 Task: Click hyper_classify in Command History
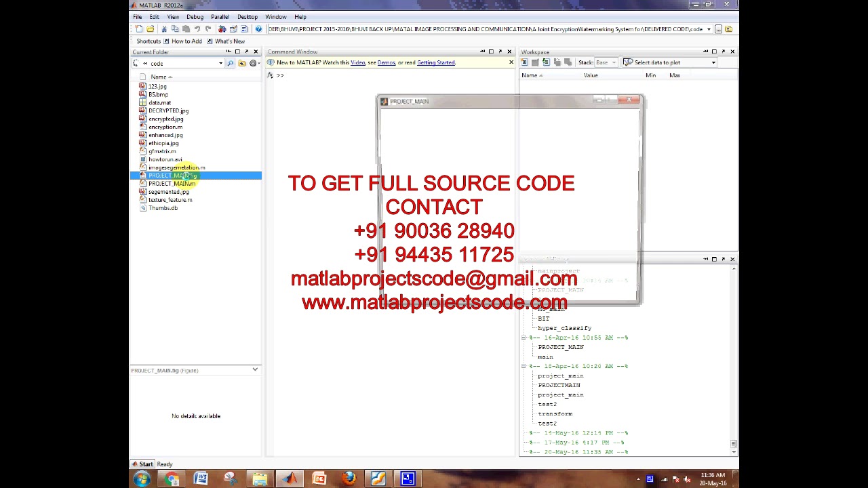click(x=564, y=328)
